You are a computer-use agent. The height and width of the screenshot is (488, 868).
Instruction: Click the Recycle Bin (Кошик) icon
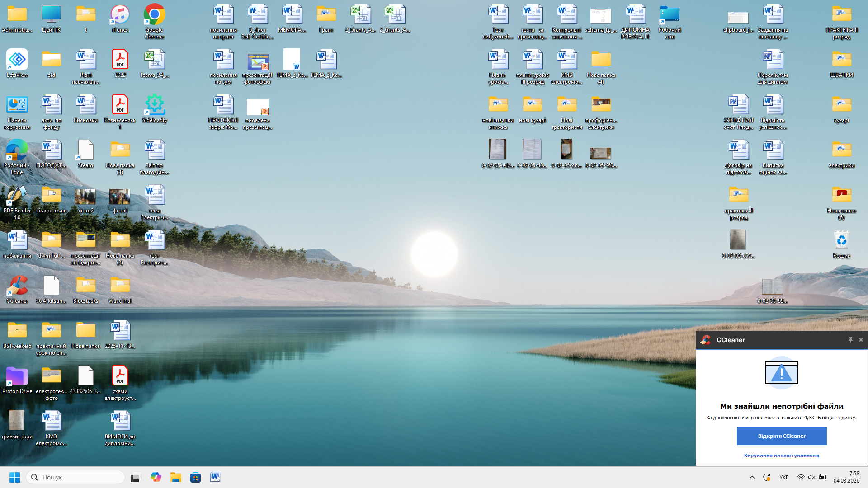(x=841, y=241)
